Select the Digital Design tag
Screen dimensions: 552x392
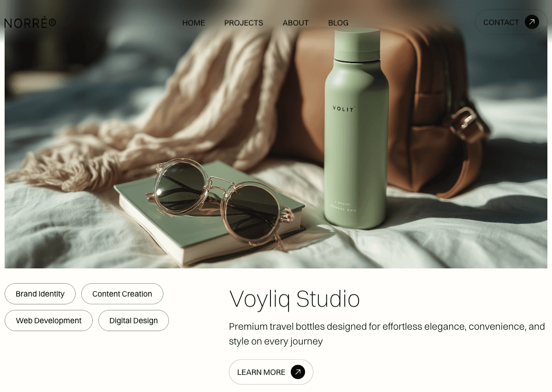(x=133, y=321)
